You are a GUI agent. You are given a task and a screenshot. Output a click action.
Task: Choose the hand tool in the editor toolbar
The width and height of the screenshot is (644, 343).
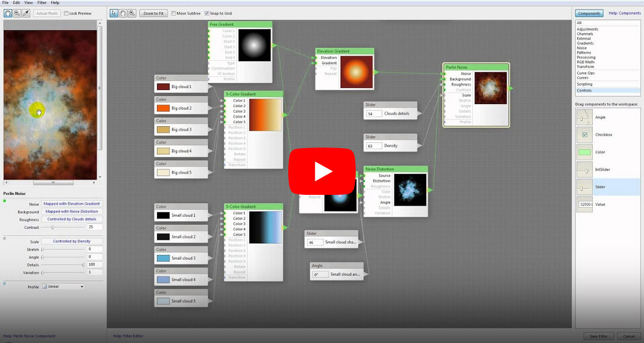coord(123,13)
